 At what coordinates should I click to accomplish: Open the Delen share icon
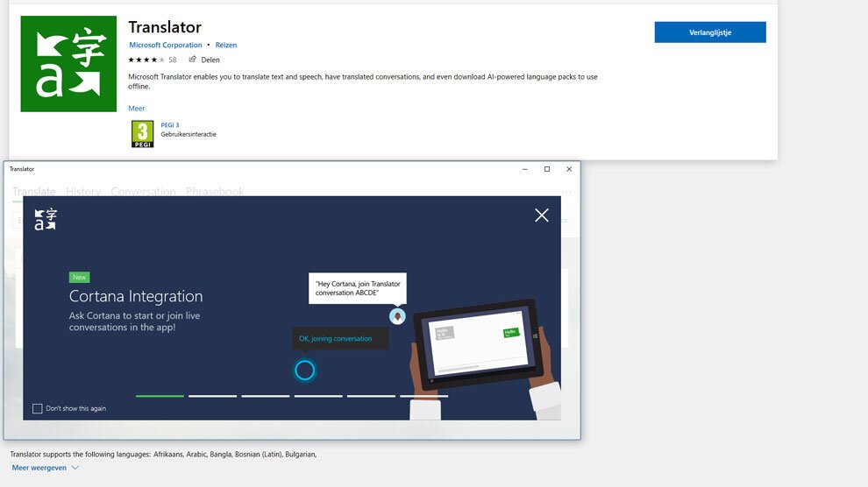tap(193, 60)
